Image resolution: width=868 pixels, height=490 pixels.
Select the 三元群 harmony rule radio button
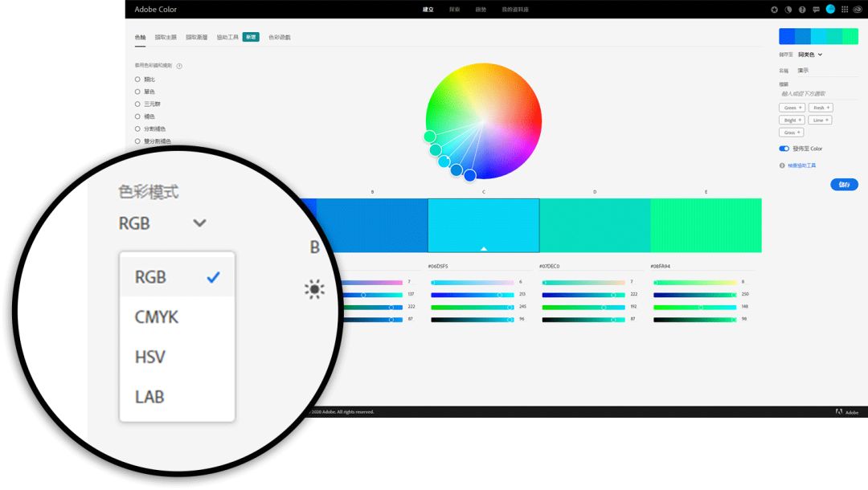tap(137, 104)
